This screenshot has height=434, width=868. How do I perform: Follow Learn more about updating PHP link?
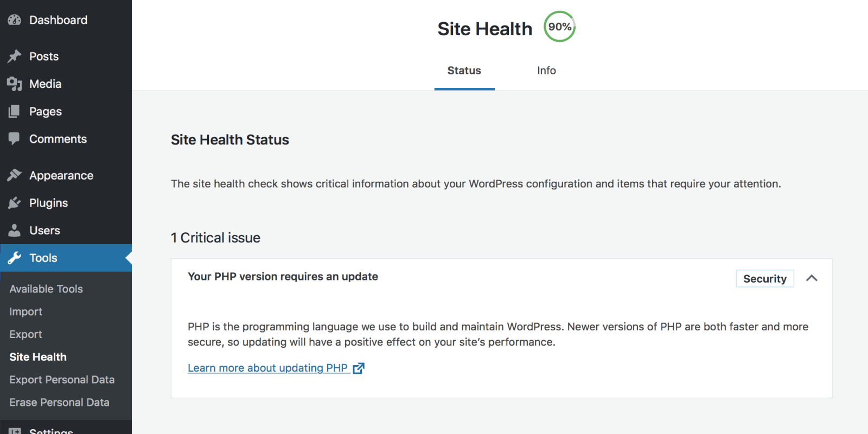[267, 368]
